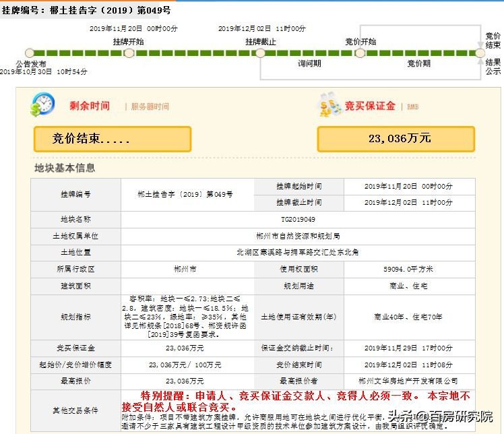
Task: Click the clock icon beside 剩余时间
Action: click(42, 104)
